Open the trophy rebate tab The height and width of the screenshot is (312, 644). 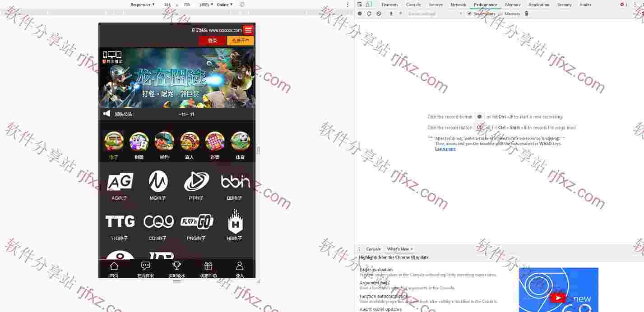(177, 269)
